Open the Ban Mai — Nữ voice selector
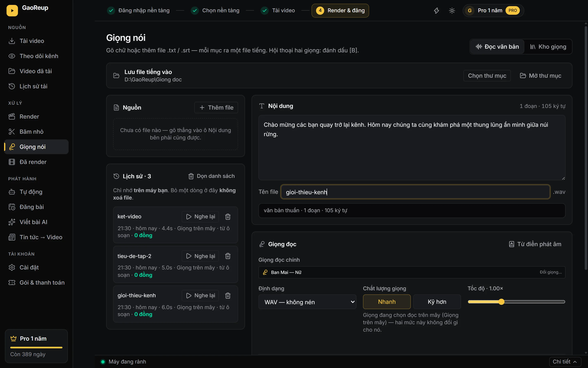 click(x=412, y=272)
